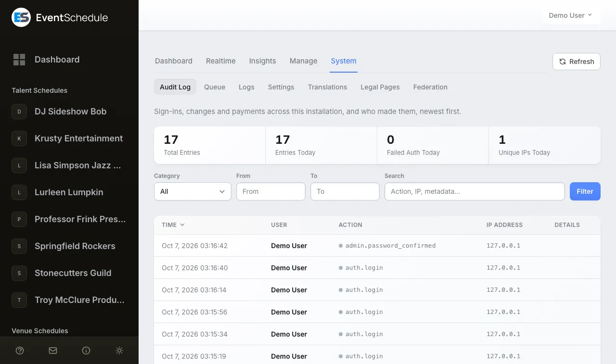Click the Unique IPs Today stat card

[x=545, y=145]
